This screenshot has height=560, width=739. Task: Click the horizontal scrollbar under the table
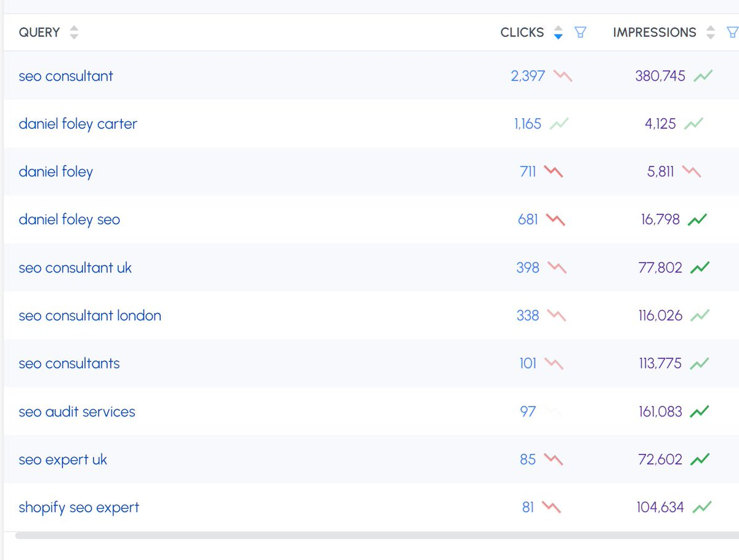click(369, 535)
